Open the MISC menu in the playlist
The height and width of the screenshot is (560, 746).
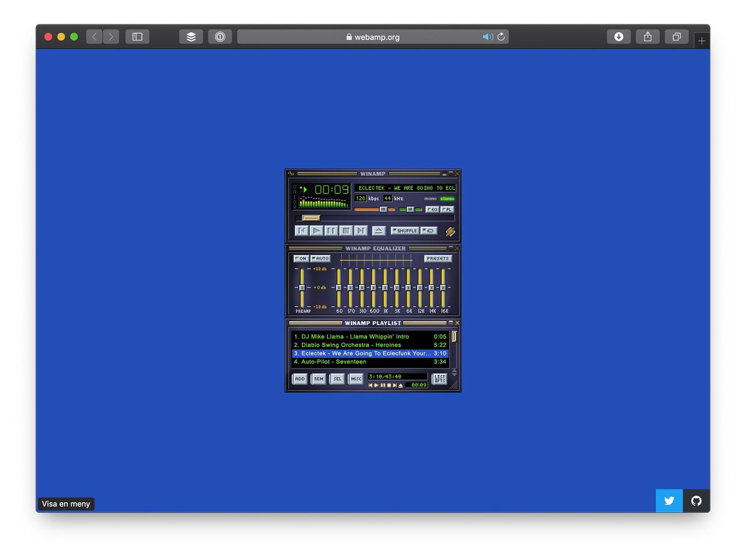(356, 379)
